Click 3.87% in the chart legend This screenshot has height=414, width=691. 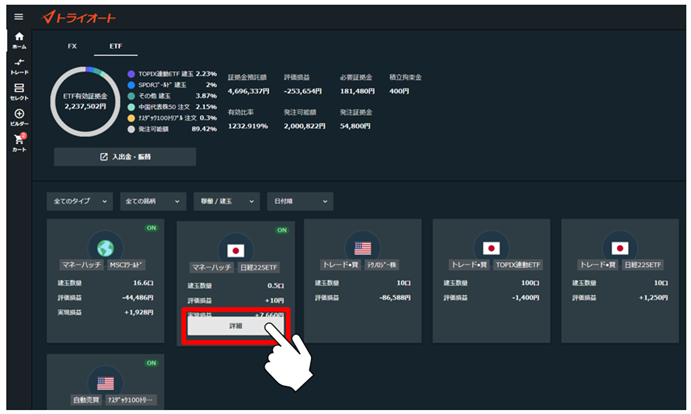pos(206,96)
